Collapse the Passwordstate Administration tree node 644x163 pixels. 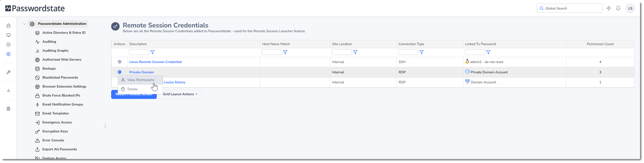[x=24, y=24]
